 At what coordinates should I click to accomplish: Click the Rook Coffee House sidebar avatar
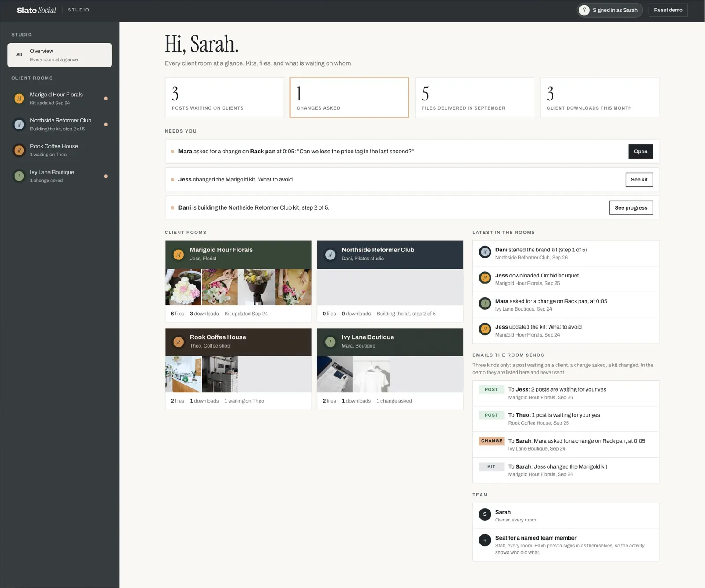[19, 151]
